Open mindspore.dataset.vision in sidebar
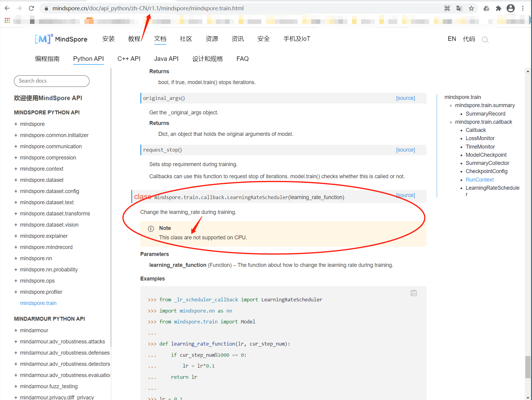The width and height of the screenshot is (532, 400). coord(49,225)
